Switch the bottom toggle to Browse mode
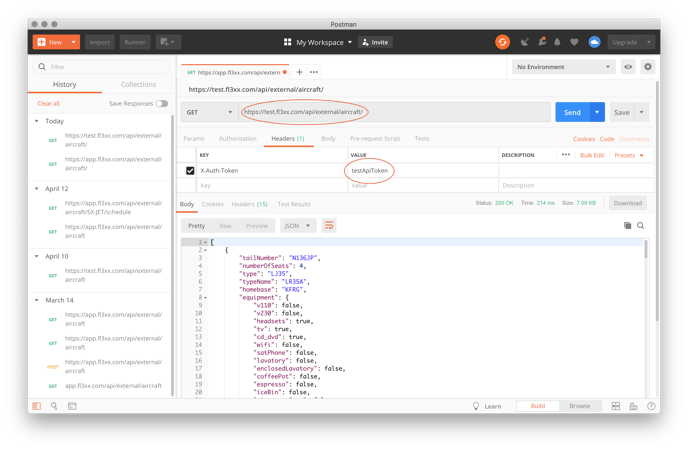 tap(579, 406)
